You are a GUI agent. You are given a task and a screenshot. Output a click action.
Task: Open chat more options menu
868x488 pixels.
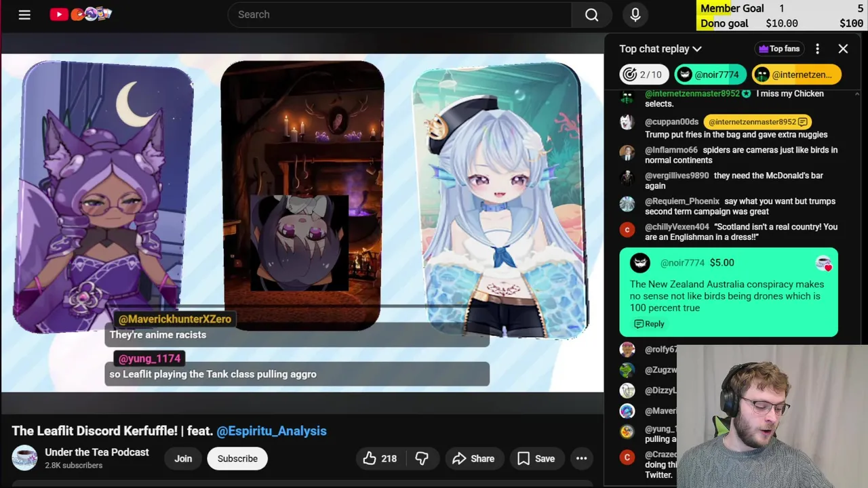817,49
